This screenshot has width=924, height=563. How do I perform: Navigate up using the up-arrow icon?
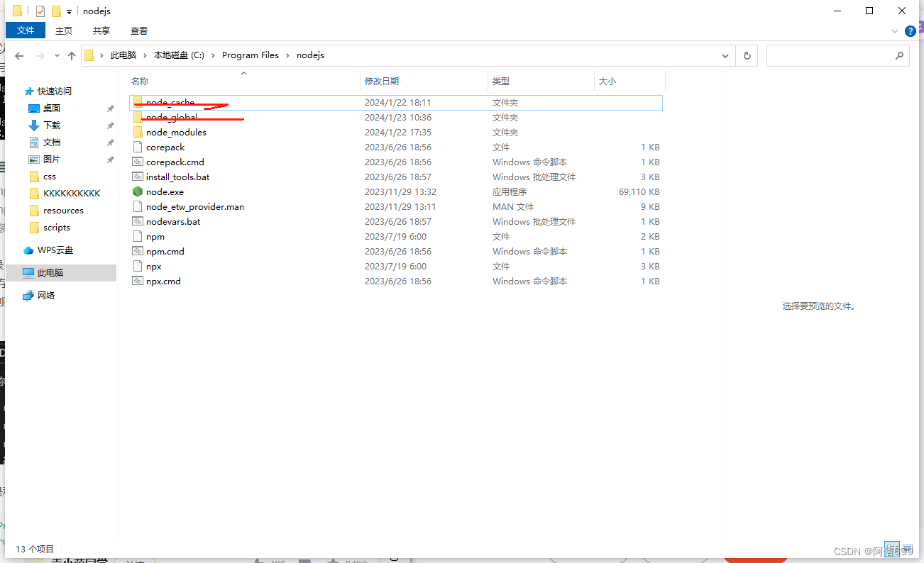72,55
